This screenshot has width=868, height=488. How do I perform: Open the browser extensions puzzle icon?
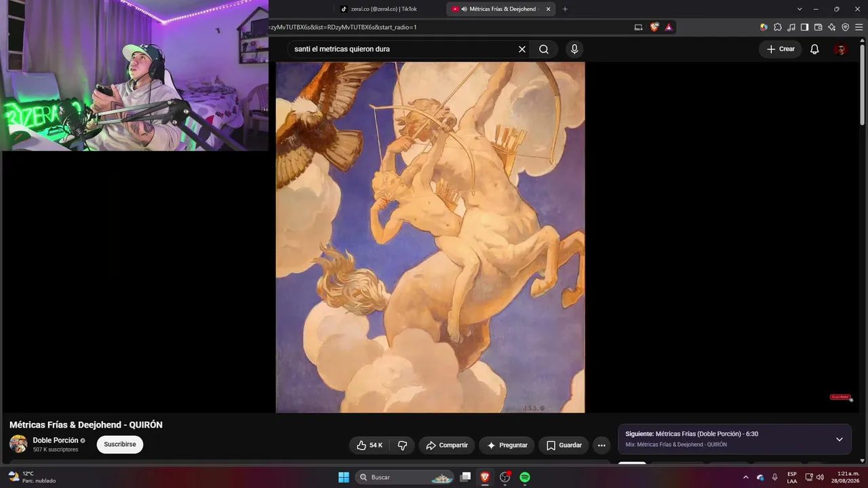click(x=778, y=27)
